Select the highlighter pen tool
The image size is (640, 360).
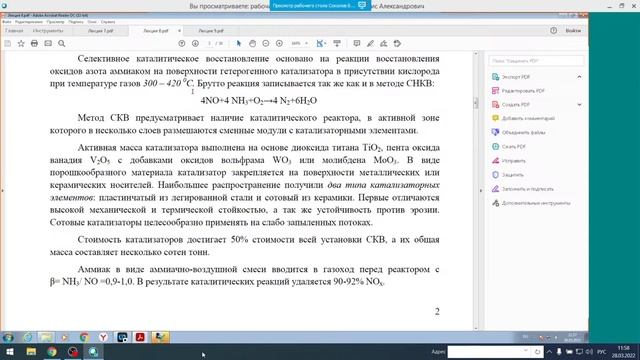coord(370,43)
